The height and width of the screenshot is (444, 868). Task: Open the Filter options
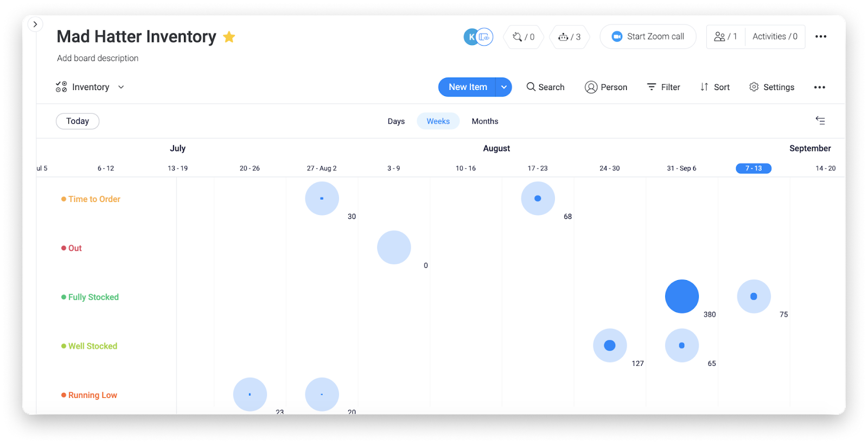[x=663, y=87]
